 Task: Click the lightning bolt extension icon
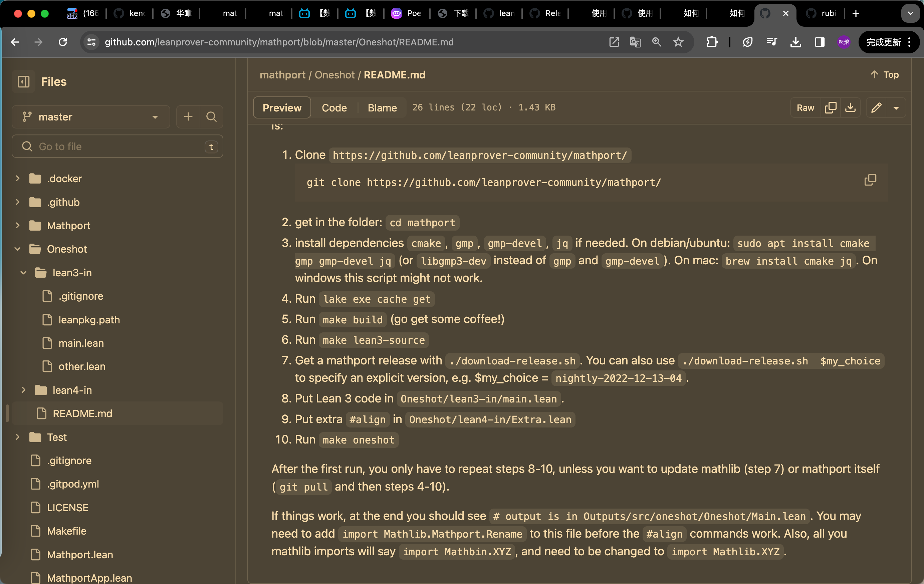(x=747, y=42)
